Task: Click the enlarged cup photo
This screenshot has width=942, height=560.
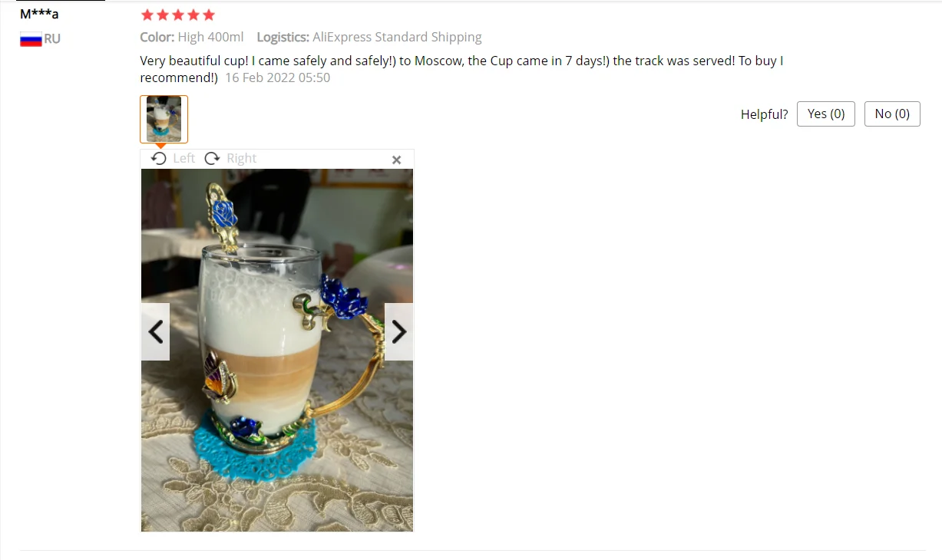Action: 277,350
